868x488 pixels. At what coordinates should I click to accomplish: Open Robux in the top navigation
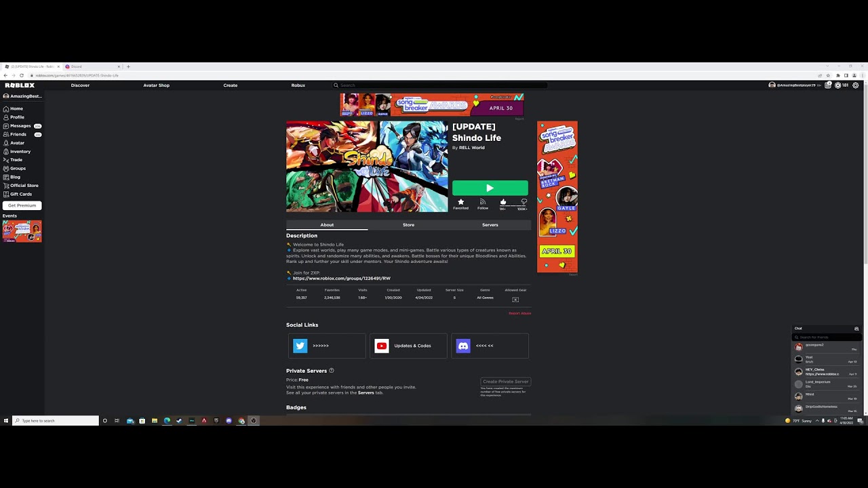[298, 85]
